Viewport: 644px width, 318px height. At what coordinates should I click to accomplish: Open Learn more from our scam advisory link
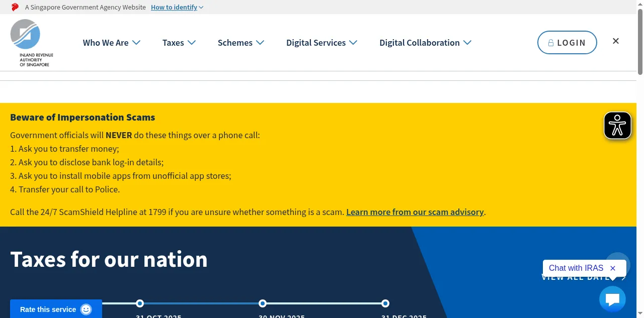(x=415, y=212)
